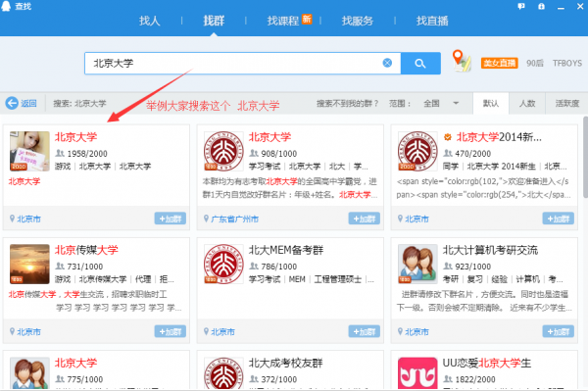
Task: Open emblem of 北京大学2014新 group
Action: (417, 151)
